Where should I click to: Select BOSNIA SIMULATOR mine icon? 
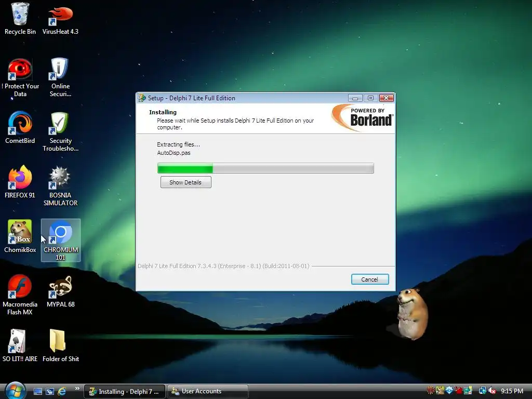click(x=60, y=186)
